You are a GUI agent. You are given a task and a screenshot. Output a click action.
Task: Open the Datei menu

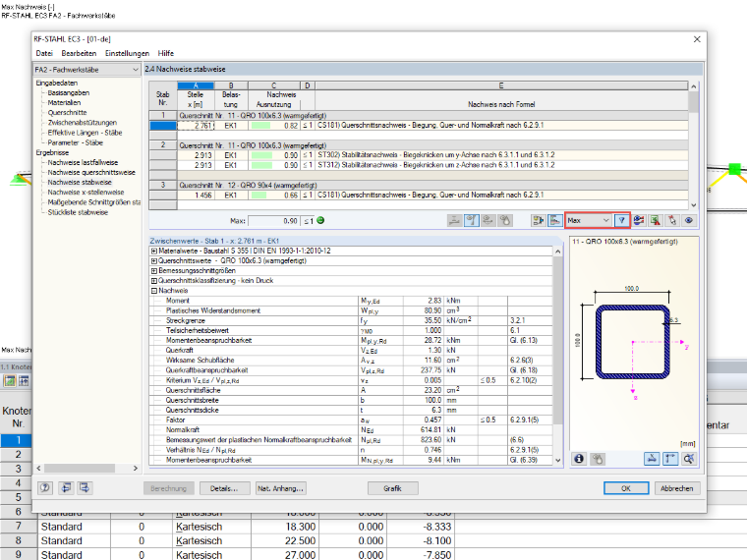(x=44, y=53)
